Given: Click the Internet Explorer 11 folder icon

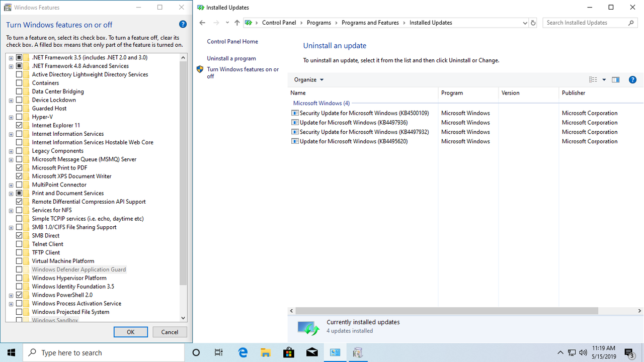Looking at the screenshot, I should [27, 125].
